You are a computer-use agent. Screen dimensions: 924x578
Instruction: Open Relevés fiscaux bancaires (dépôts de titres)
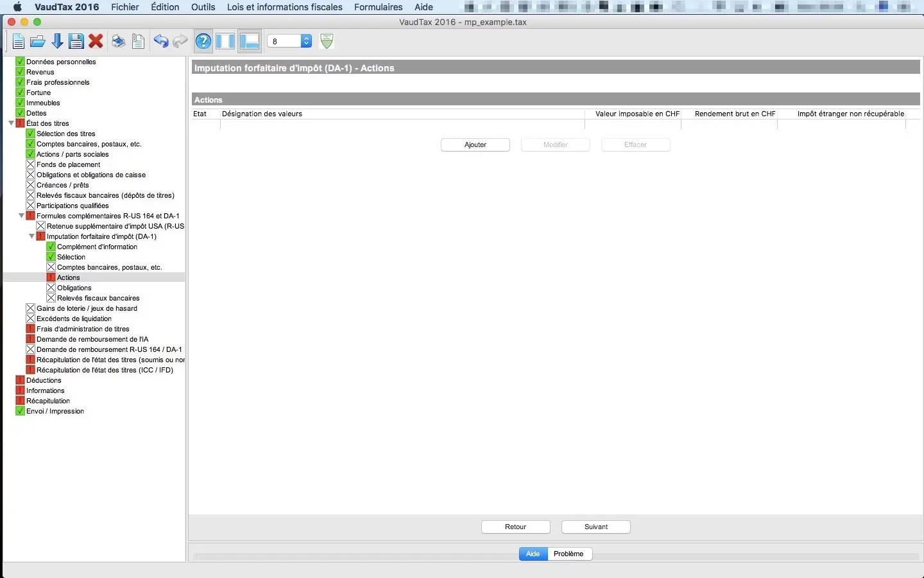(x=105, y=195)
